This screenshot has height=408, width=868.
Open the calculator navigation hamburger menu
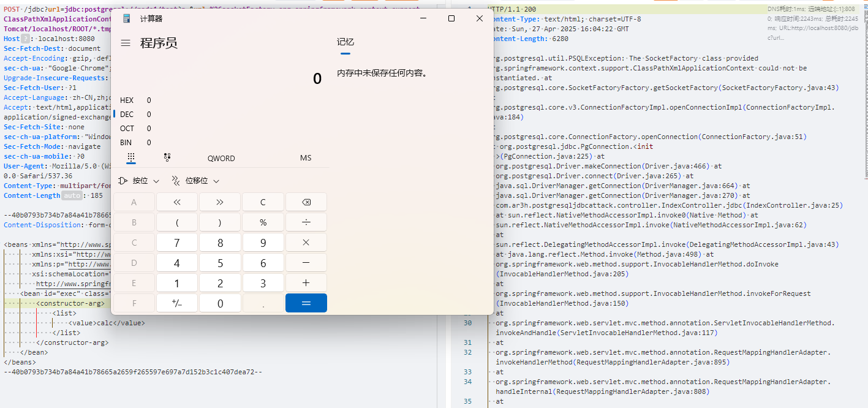coord(126,43)
